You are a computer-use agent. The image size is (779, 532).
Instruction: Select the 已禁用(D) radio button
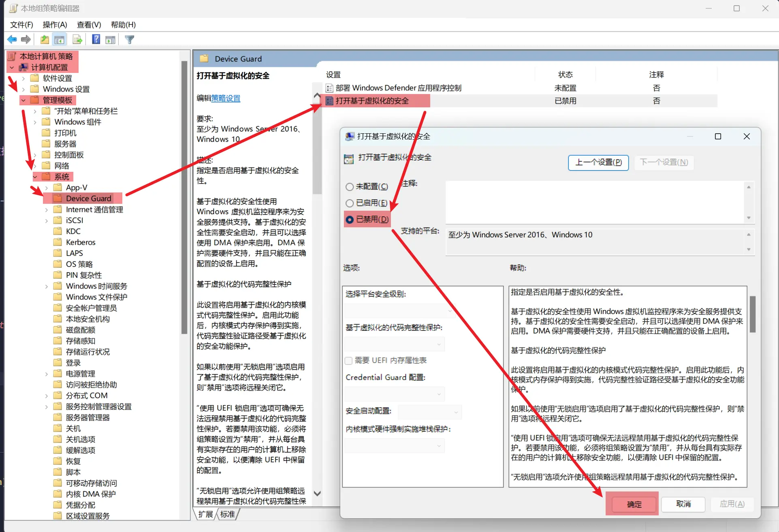[x=349, y=220]
